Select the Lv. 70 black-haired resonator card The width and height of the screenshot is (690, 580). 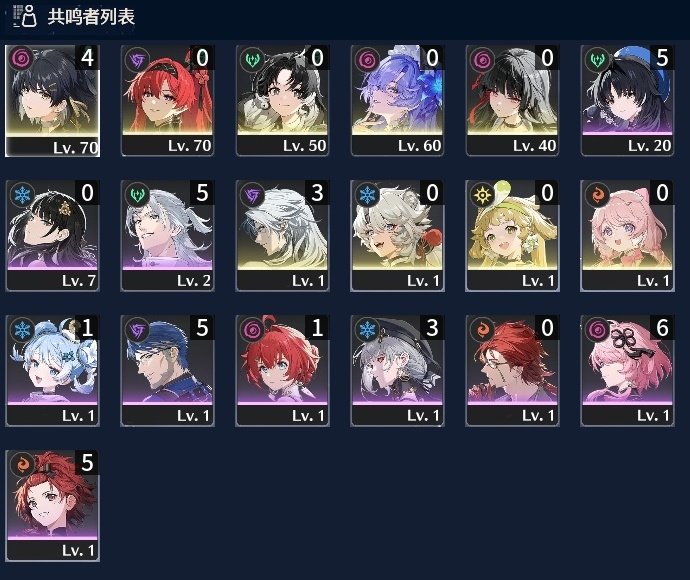52,101
